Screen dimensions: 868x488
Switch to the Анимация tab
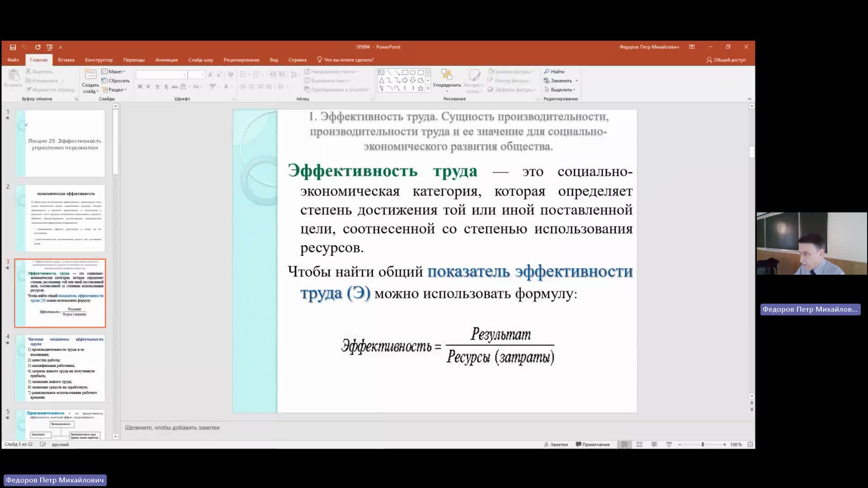166,60
